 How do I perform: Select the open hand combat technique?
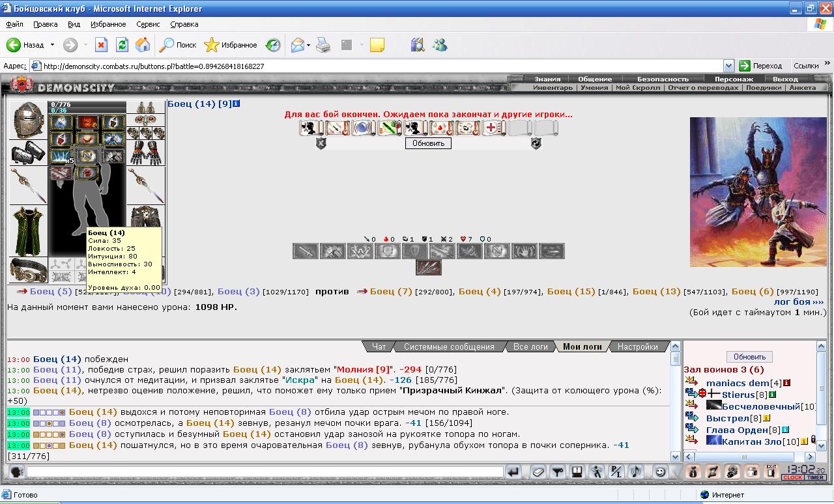click(x=525, y=251)
